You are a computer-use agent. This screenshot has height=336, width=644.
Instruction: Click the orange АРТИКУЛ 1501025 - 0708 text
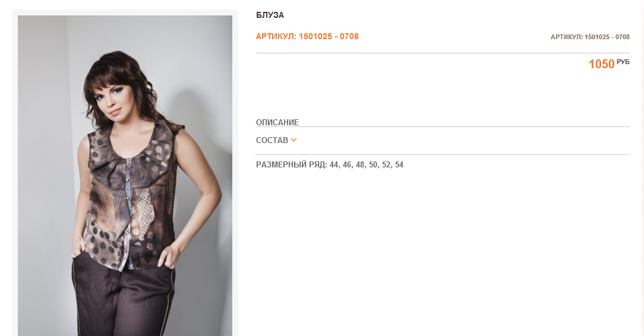pyautogui.click(x=307, y=36)
